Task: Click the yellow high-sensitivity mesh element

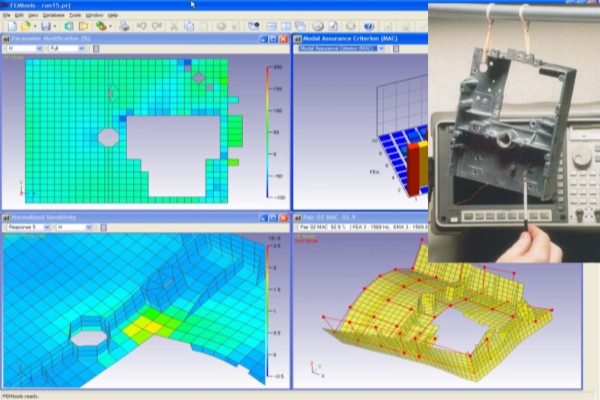Action: 153,327
